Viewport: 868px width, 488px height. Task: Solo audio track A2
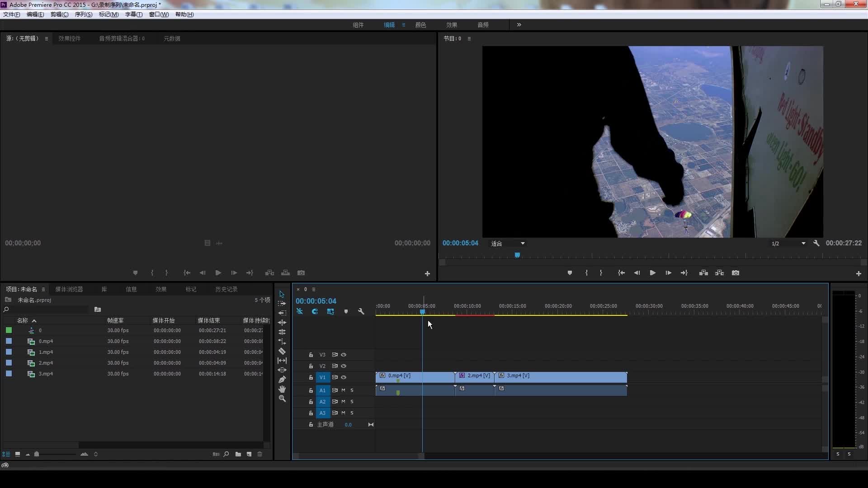pyautogui.click(x=352, y=402)
